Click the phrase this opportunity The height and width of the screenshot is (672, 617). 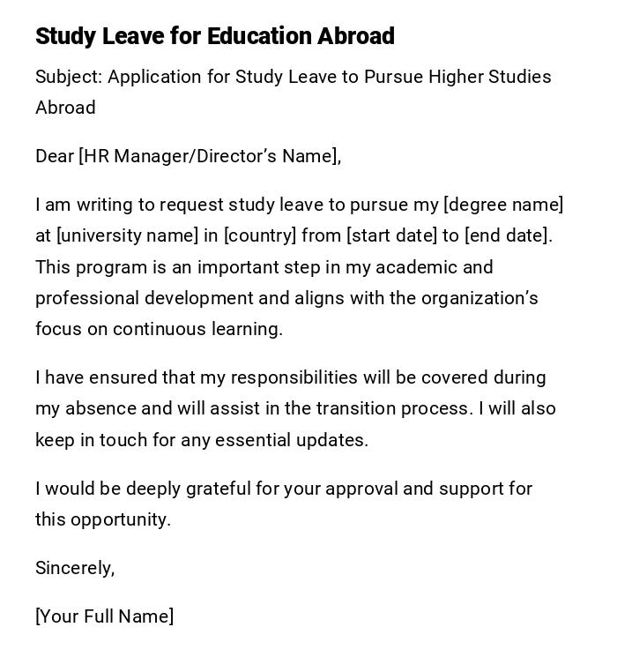(102, 519)
